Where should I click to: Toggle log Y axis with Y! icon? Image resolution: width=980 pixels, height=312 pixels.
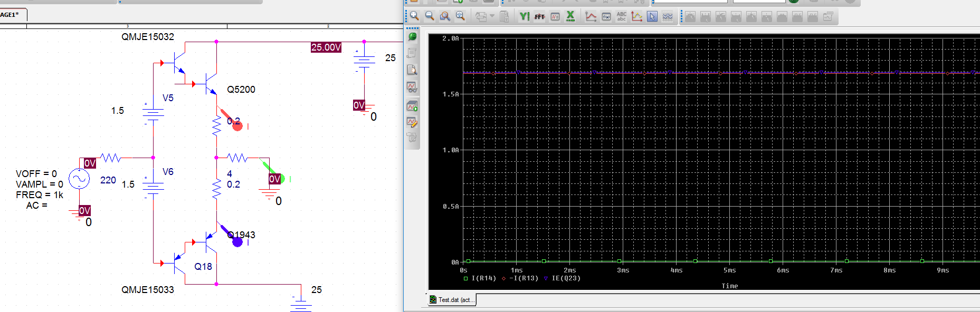(x=524, y=16)
